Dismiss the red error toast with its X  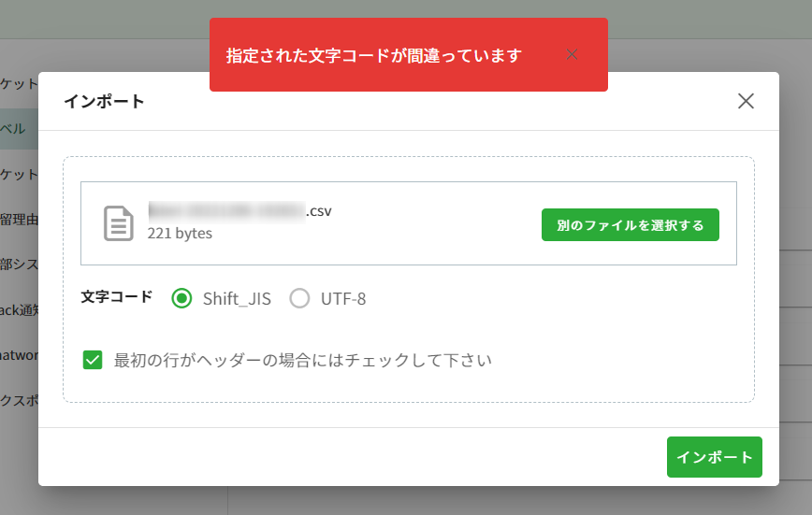573,54
